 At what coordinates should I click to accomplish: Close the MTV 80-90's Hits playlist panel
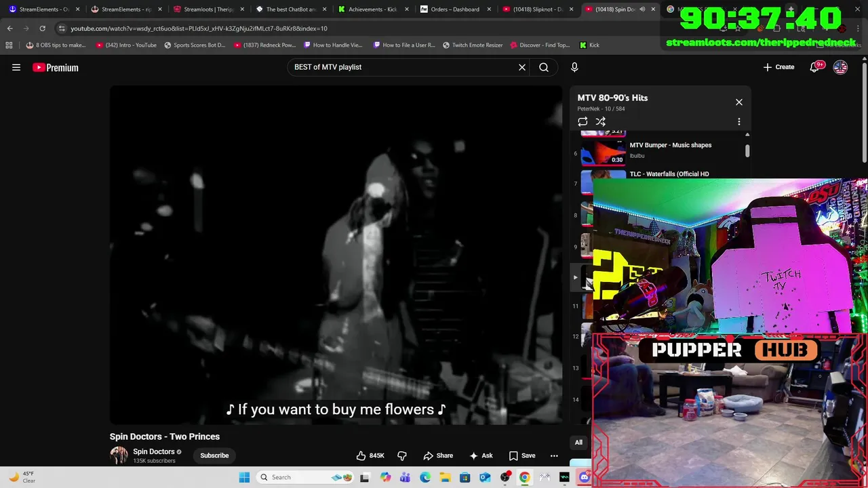pyautogui.click(x=739, y=102)
